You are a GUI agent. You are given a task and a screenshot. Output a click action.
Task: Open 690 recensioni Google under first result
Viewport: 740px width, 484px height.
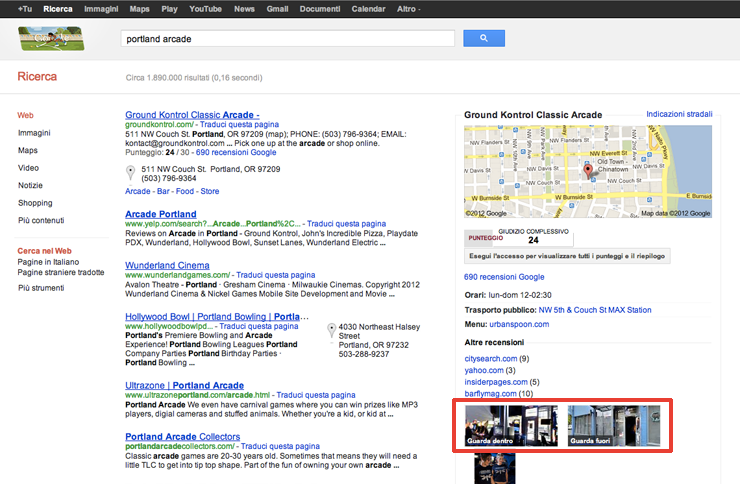[236, 152]
